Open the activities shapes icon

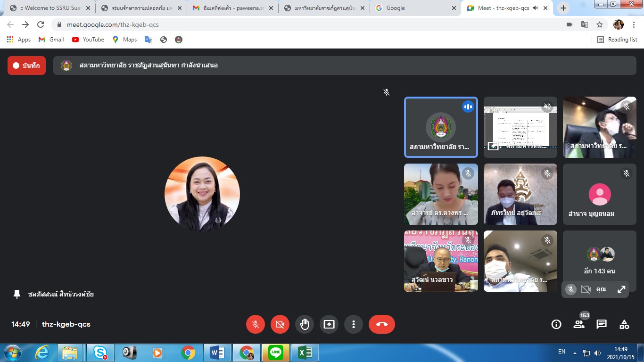click(624, 324)
